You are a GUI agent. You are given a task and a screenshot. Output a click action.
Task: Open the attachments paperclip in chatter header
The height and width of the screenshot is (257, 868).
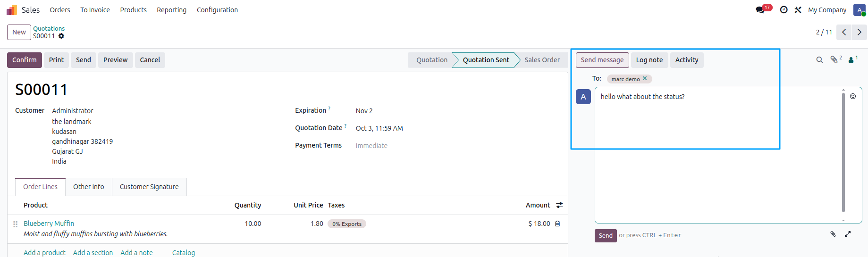[x=834, y=60]
